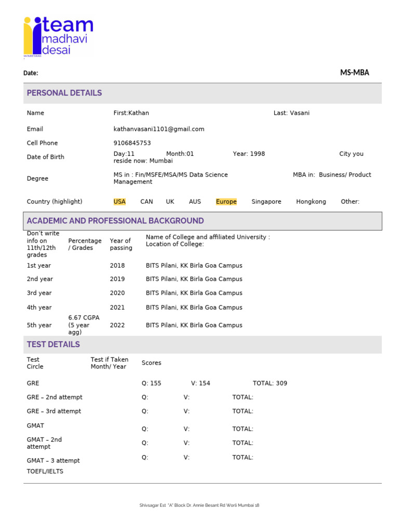Click 'TOEFL/IELTS' label
Viewport: 399px width, 532px height.
pos(45,472)
